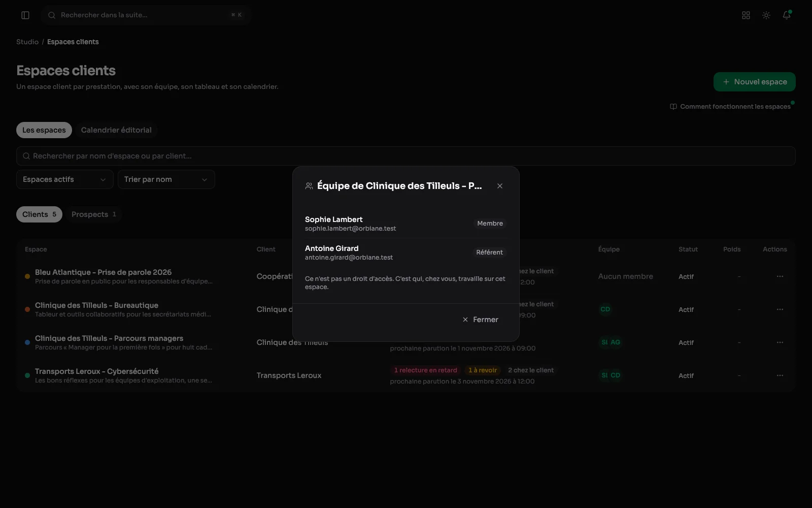Image resolution: width=812 pixels, height=508 pixels.
Task: Expand the Espaces actifs dropdown
Action: [64, 179]
